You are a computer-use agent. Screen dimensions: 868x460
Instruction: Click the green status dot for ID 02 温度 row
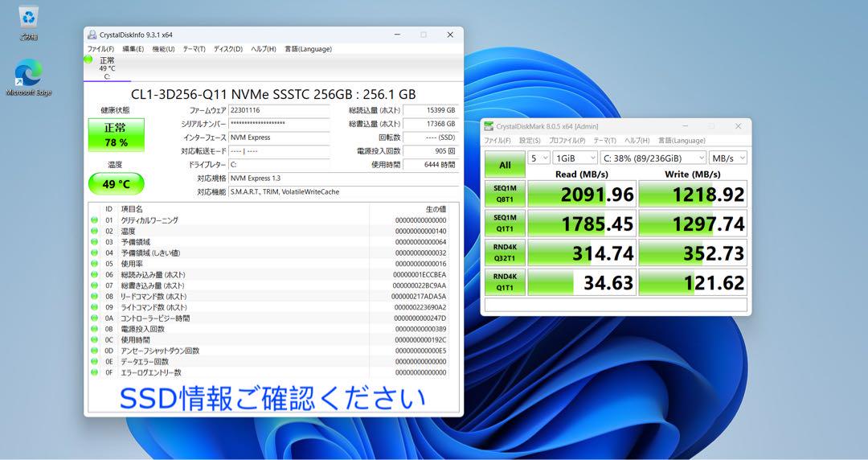(x=95, y=231)
